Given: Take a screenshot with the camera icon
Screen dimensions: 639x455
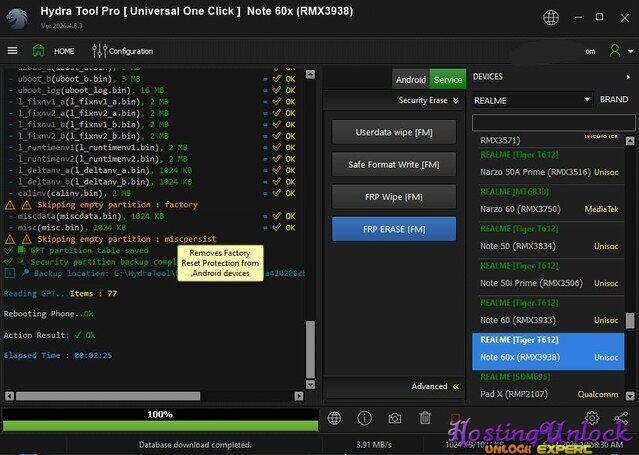Looking at the screenshot, I should pyautogui.click(x=394, y=418).
